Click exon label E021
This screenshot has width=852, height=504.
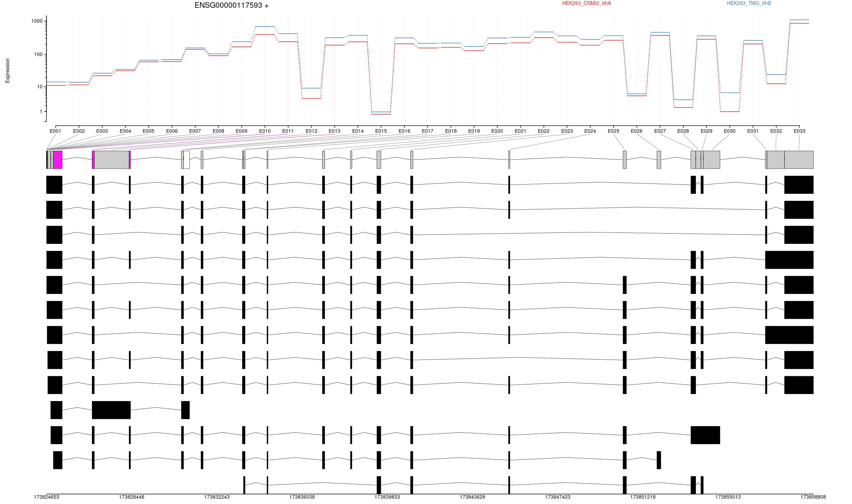(520, 131)
